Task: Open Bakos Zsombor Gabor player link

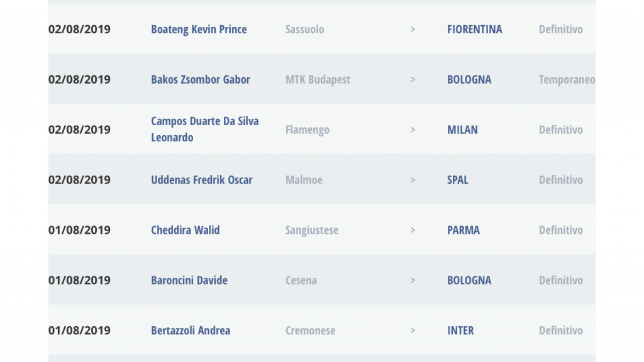Action: pos(201,79)
